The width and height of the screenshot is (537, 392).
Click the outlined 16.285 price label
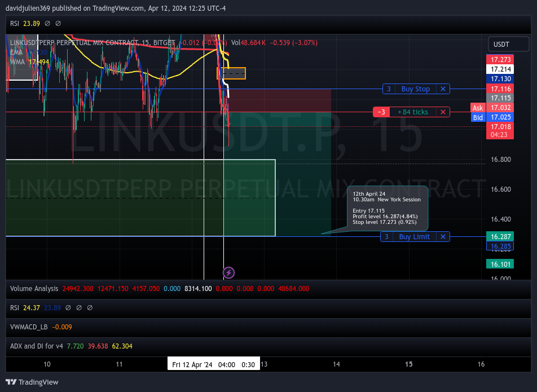click(x=500, y=246)
